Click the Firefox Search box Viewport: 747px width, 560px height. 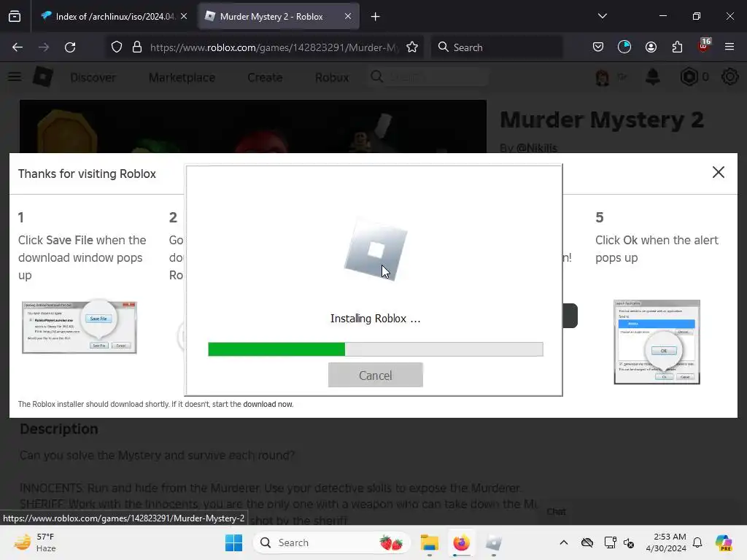[x=497, y=47]
